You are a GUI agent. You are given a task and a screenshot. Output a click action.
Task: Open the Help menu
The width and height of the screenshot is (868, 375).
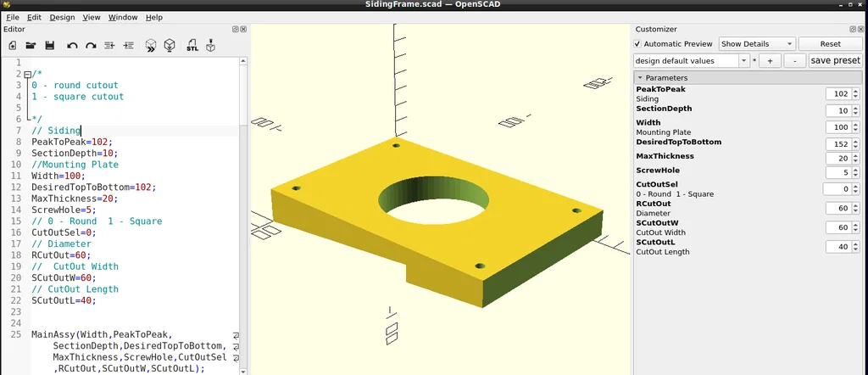tap(154, 17)
